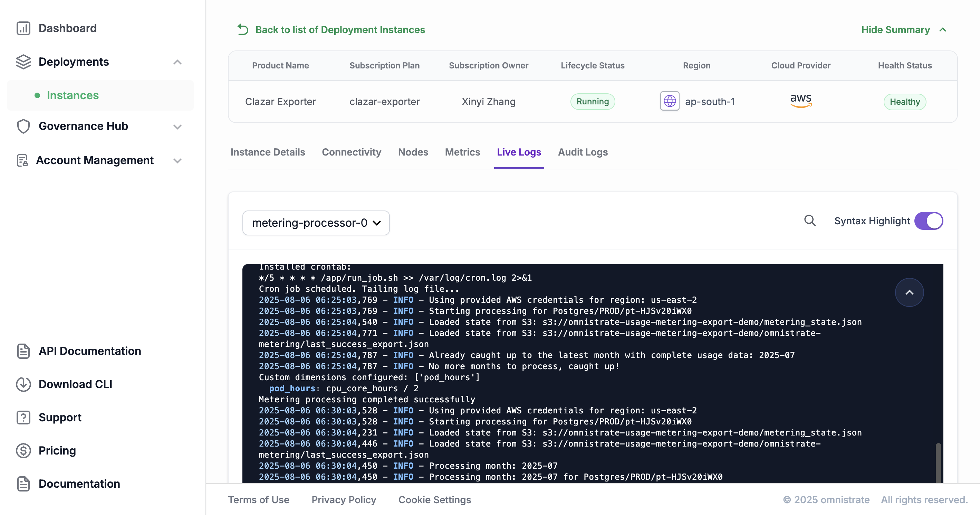Viewport: 980px width, 515px height.
Task: Click the Documentation page icon
Action: pyautogui.click(x=23, y=484)
